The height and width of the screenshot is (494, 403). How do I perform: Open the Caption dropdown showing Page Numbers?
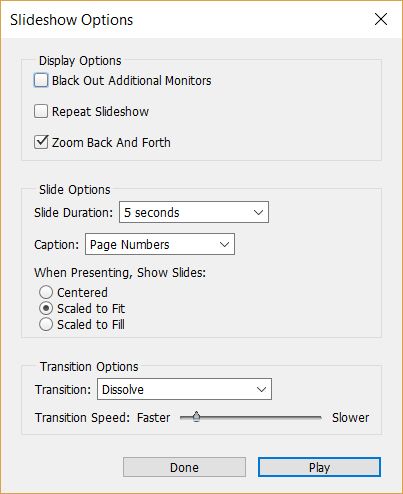160,244
